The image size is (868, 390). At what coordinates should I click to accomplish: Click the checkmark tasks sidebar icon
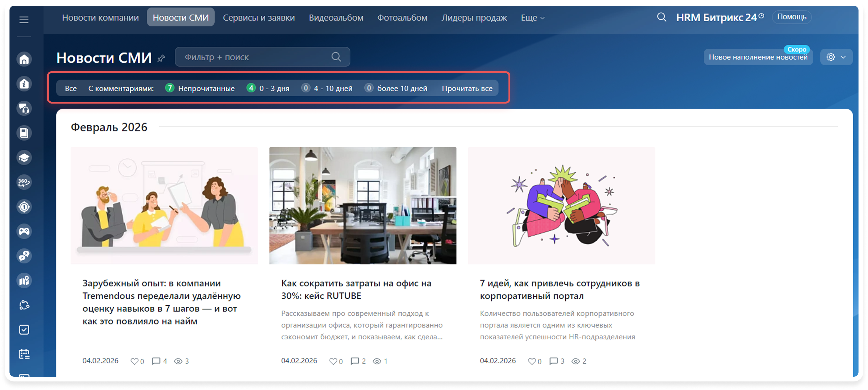coord(24,330)
